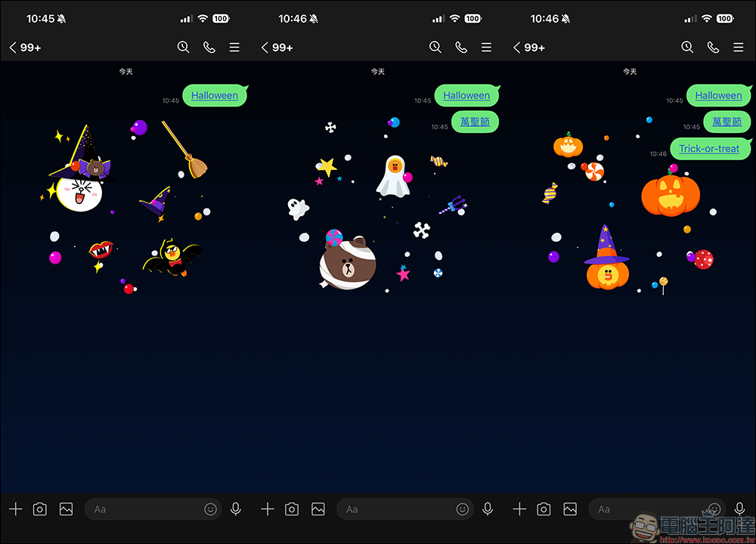756x544 pixels.
Task: Tap the plus attachment icon on the right phone
Action: click(519, 509)
